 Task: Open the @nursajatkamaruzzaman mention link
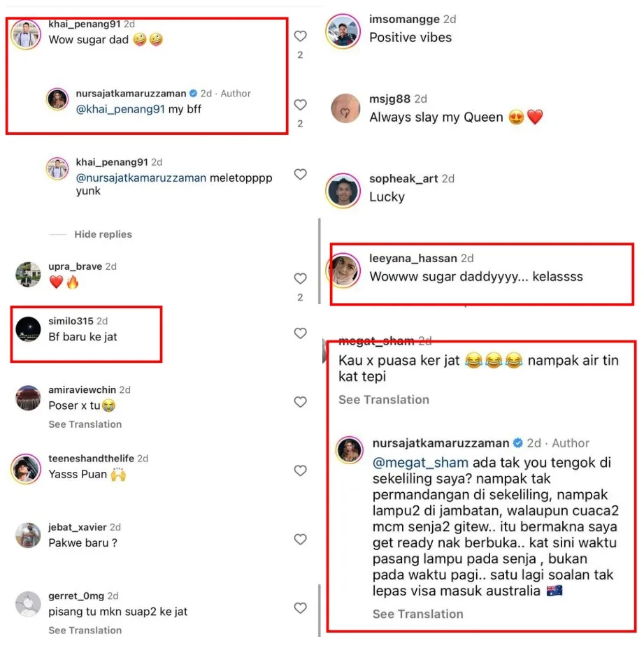[141, 178]
